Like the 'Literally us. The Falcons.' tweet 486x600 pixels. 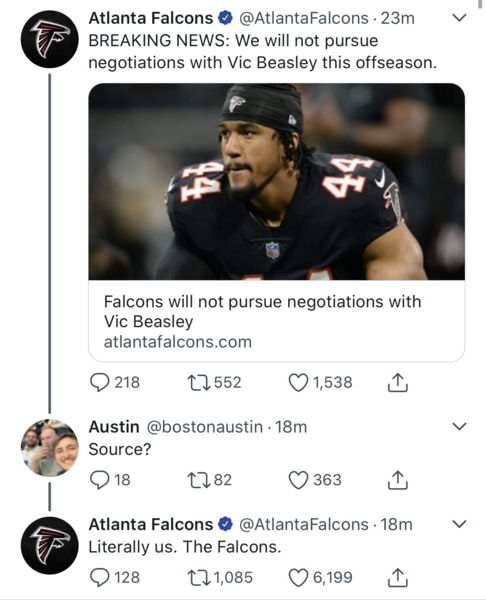coord(298,578)
